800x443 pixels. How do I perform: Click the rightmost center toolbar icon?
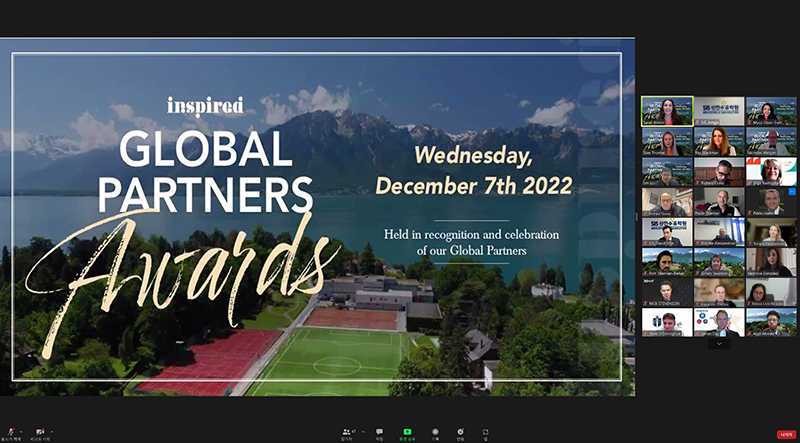pos(485,432)
